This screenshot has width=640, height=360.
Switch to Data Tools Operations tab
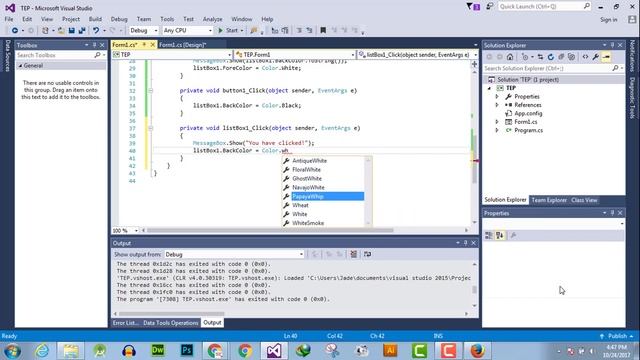click(170, 323)
